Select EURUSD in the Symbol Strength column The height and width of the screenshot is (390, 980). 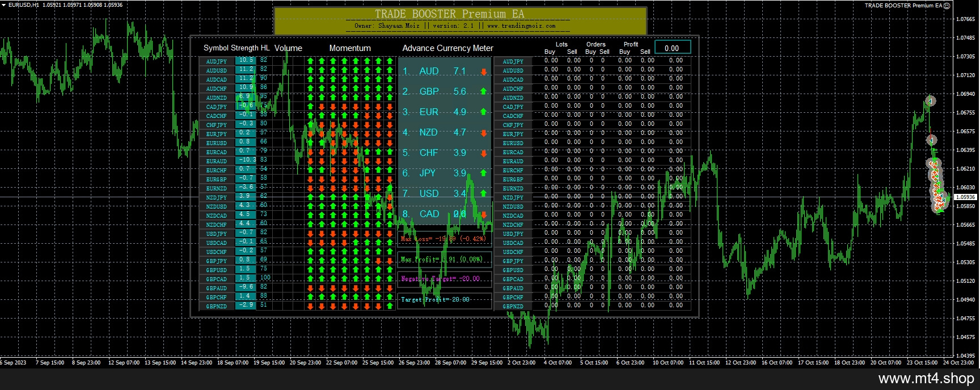click(x=217, y=143)
